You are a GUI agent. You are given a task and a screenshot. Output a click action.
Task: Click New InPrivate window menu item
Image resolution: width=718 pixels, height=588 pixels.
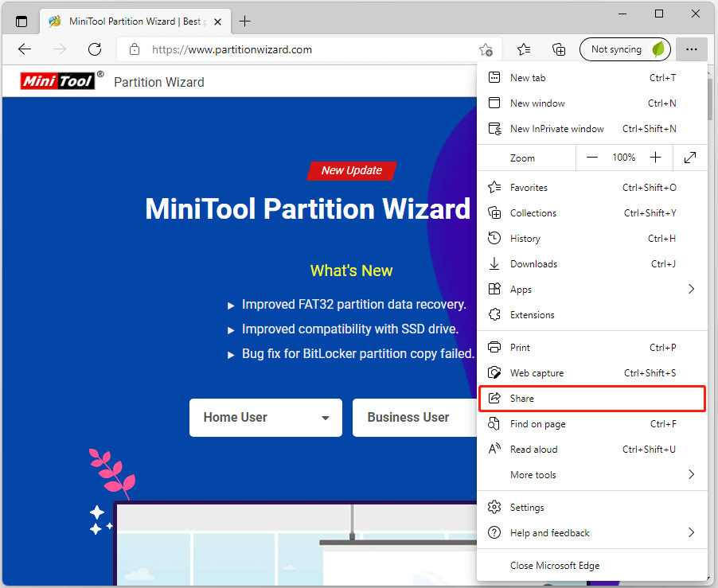[x=556, y=128]
